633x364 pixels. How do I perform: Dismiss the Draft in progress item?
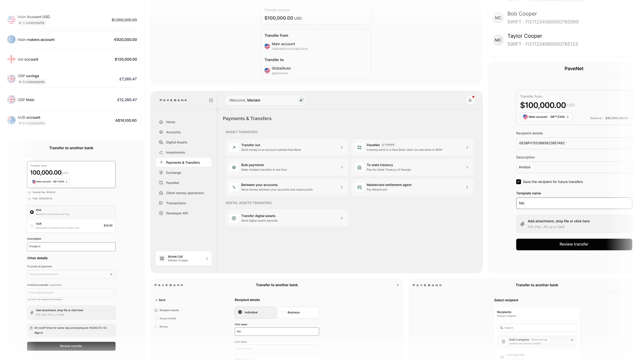572,340
